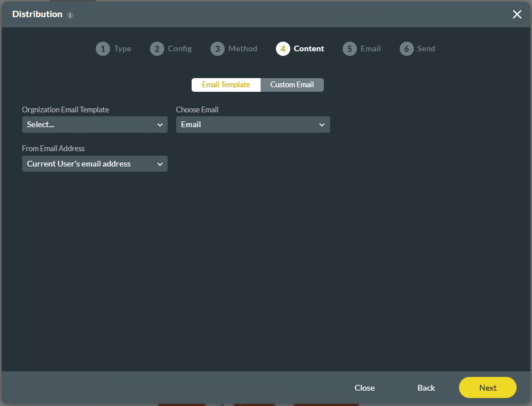Close the Distribution dialog with the X
This screenshot has width=532, height=406.
pos(517,14)
